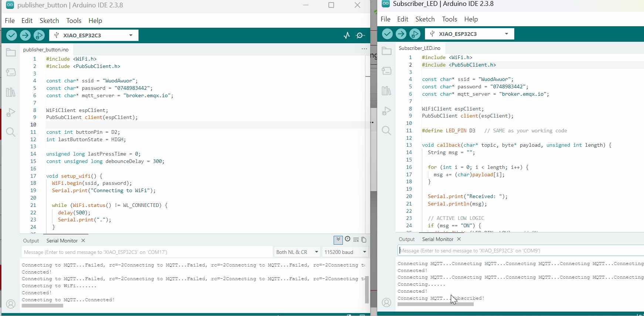
Task: Expand the XIAO_ESP32C3 board selector in Subscriber_LED window
Action: click(470, 34)
